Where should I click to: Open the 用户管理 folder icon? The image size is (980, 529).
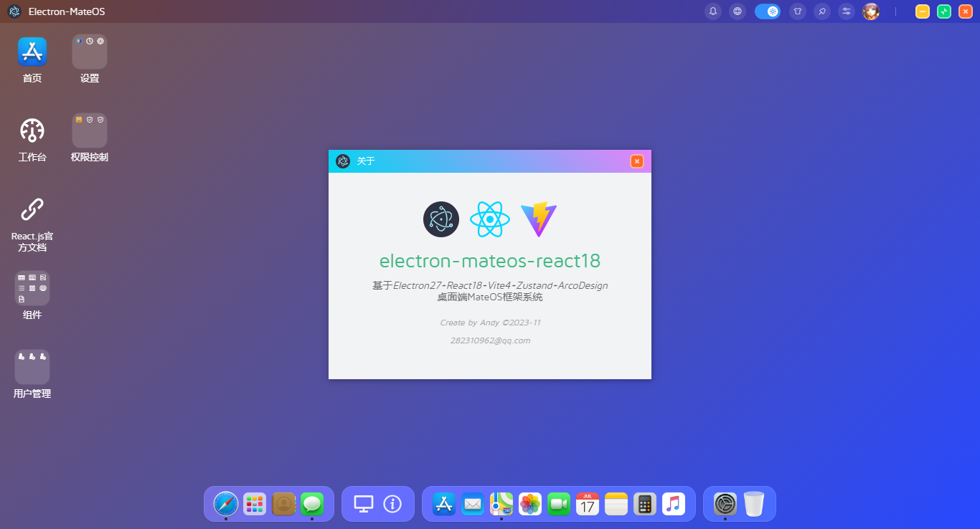point(32,367)
